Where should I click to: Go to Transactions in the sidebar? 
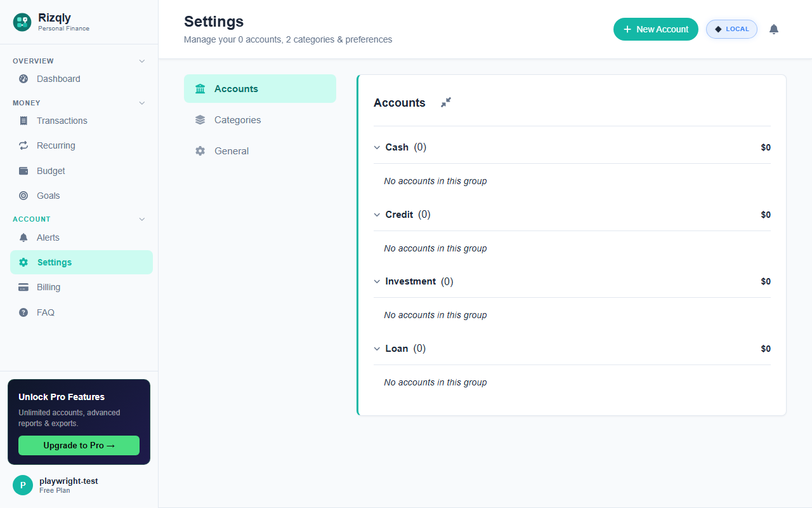click(x=62, y=121)
